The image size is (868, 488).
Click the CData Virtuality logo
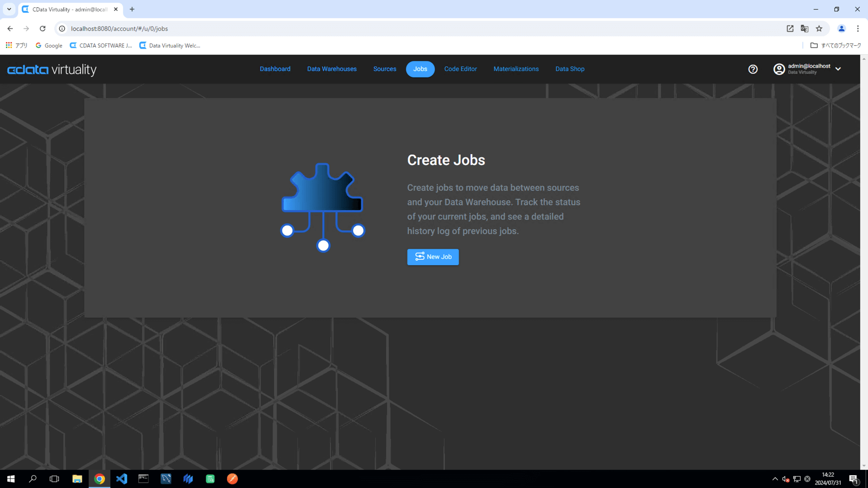click(x=52, y=70)
